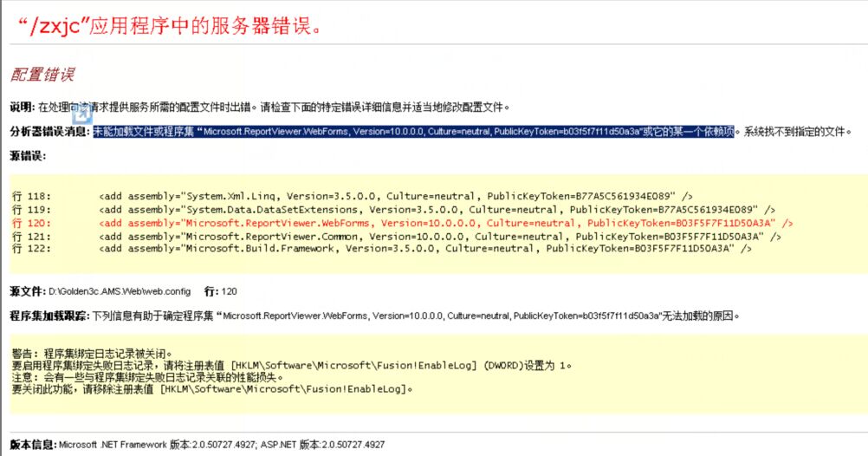Select red line 120 with ReportViewer.WebForms
Image resolution: width=868 pixels, height=456 pixels.
pyautogui.click(x=403, y=223)
